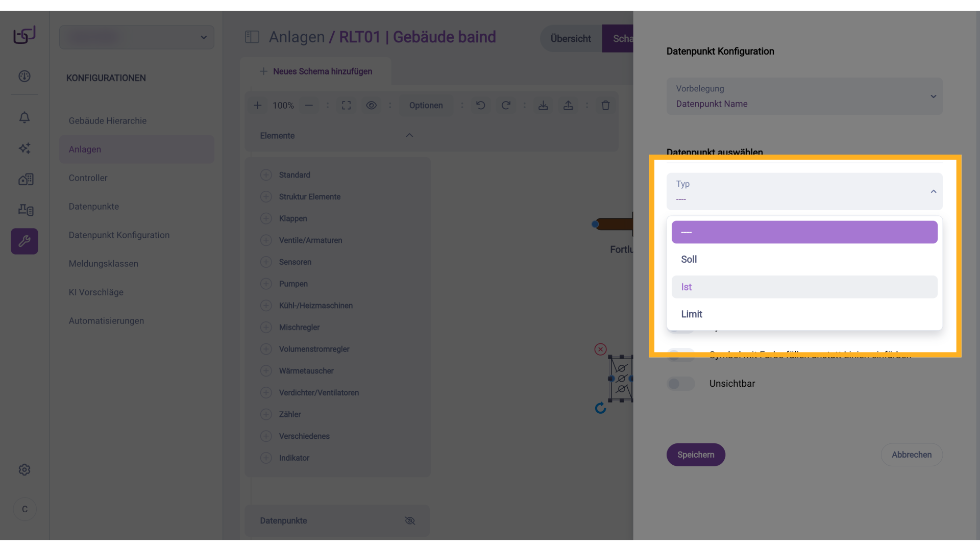Viewport: 980px width, 551px height.
Task: Collapse the Elemente panel chevron
Action: coord(409,136)
